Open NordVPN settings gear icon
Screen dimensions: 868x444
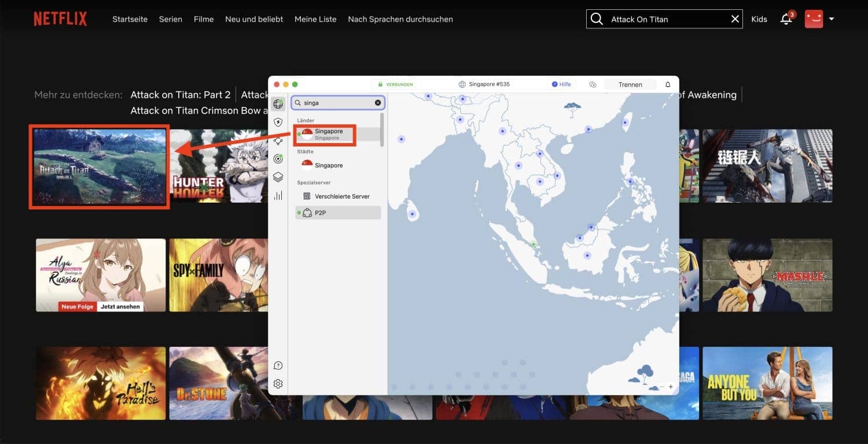coord(278,384)
